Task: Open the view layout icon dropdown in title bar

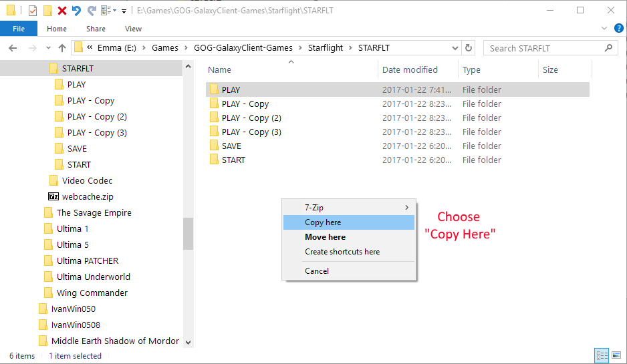Action: click(x=108, y=11)
